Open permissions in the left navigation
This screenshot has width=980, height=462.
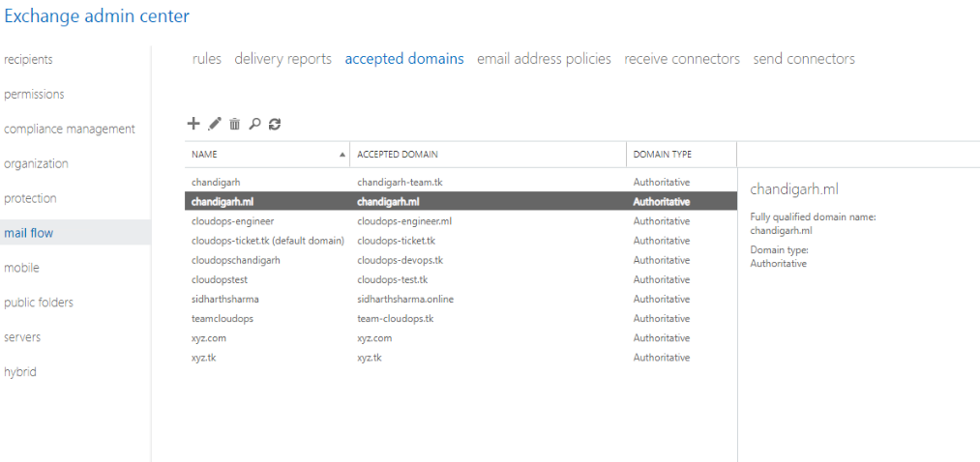[34, 95]
